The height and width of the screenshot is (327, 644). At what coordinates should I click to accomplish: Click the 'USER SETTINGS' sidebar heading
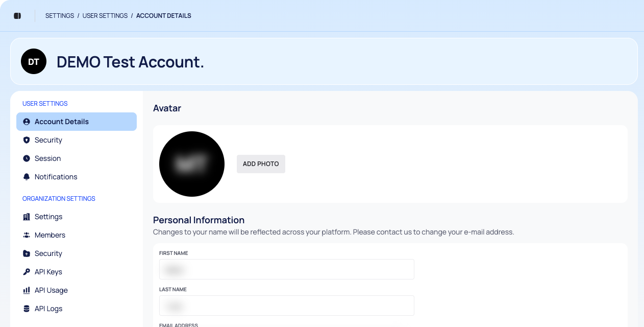coord(45,104)
